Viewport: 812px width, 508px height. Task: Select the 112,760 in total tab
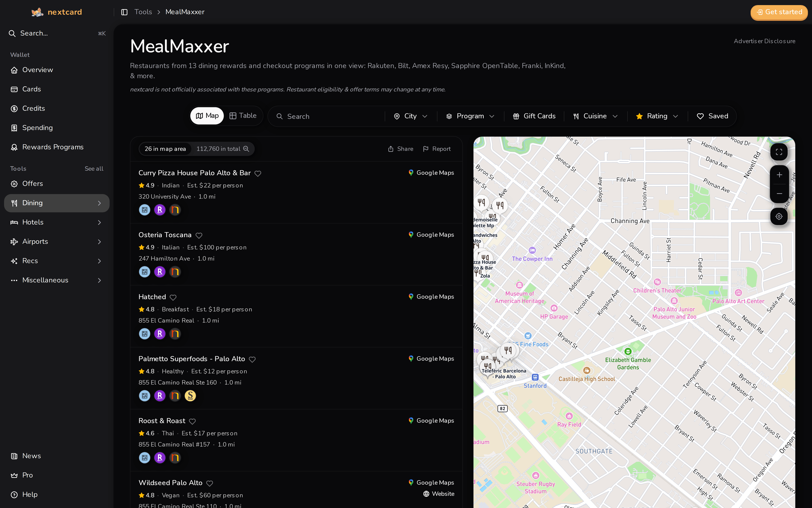click(x=222, y=149)
